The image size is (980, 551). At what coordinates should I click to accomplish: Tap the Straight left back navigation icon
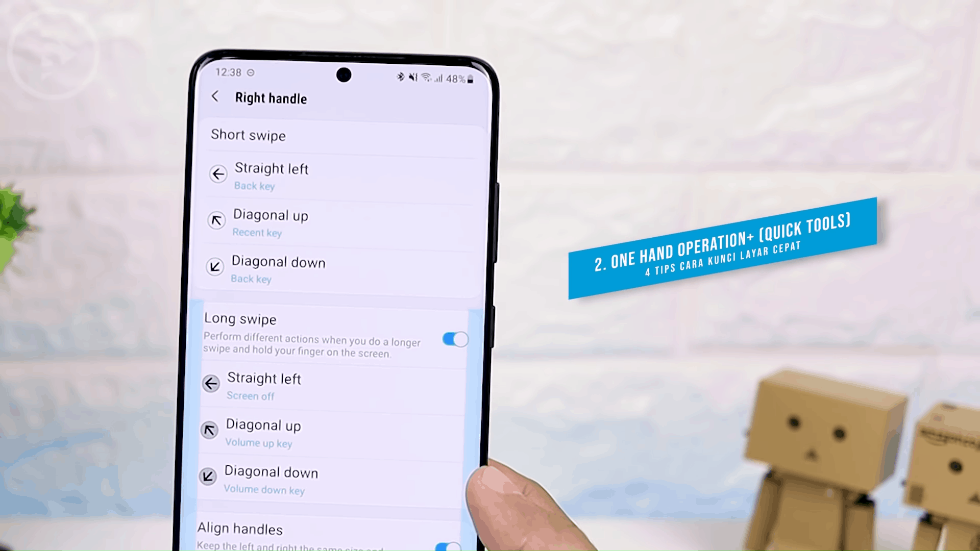tap(218, 173)
